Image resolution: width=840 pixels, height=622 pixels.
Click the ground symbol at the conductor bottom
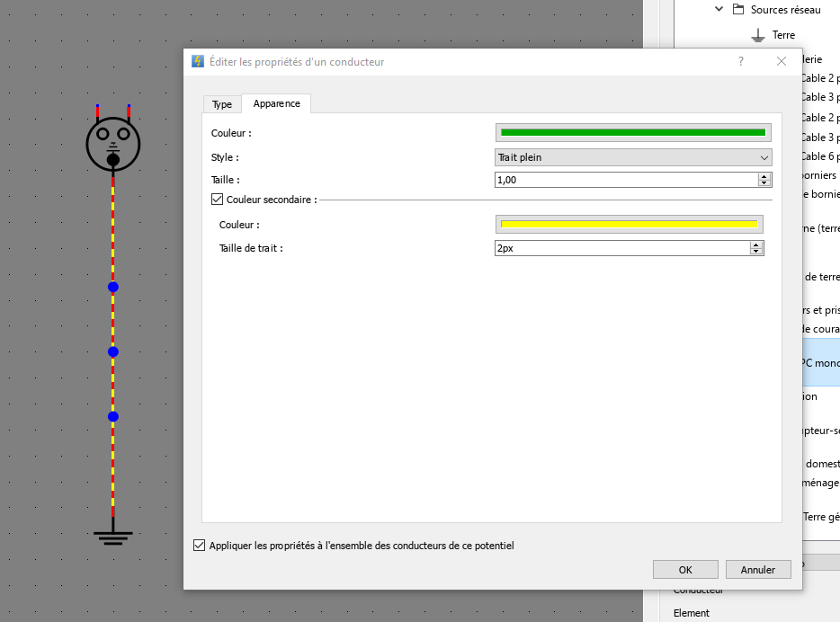pos(113,538)
